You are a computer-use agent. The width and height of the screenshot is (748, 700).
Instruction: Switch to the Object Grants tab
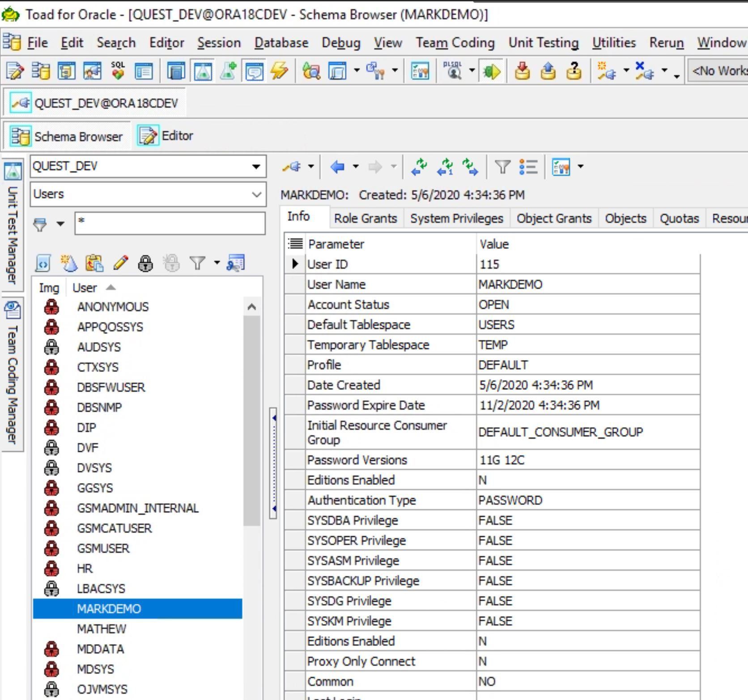click(x=554, y=218)
